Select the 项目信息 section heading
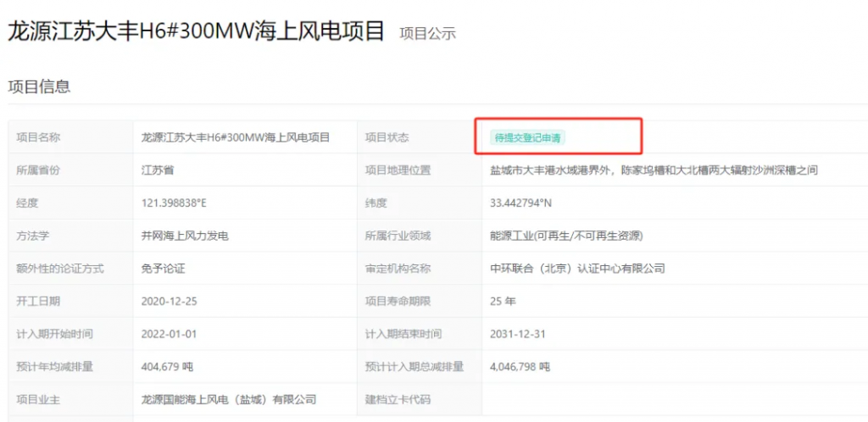The height and width of the screenshot is (422, 868). point(39,86)
